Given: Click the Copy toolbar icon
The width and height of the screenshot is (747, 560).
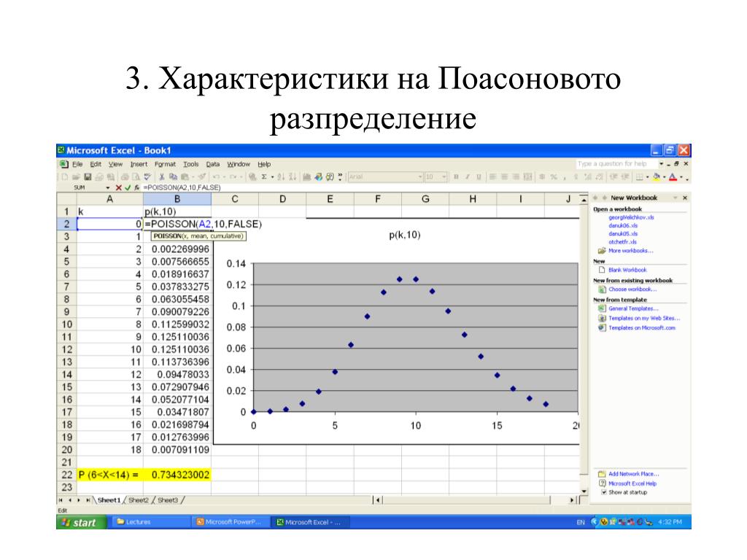Looking at the screenshot, I should pos(173,176).
